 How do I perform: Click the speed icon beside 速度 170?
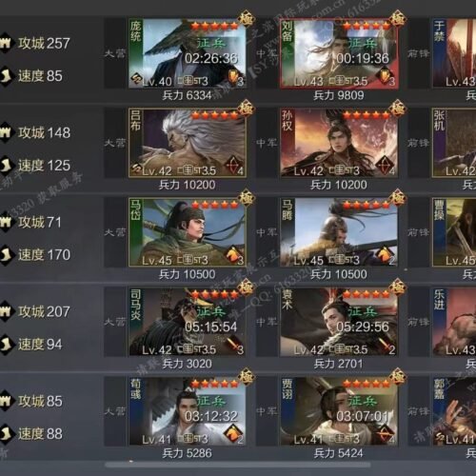pos(5,255)
